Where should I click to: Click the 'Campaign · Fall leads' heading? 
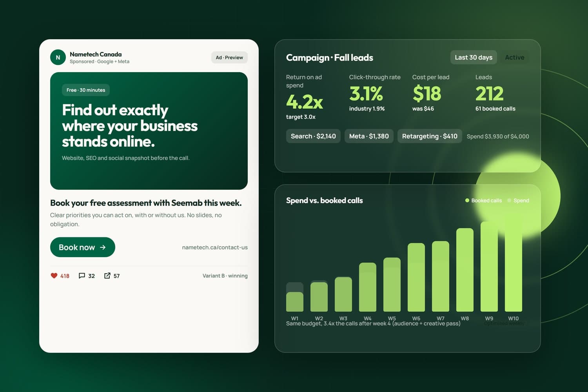coord(330,58)
